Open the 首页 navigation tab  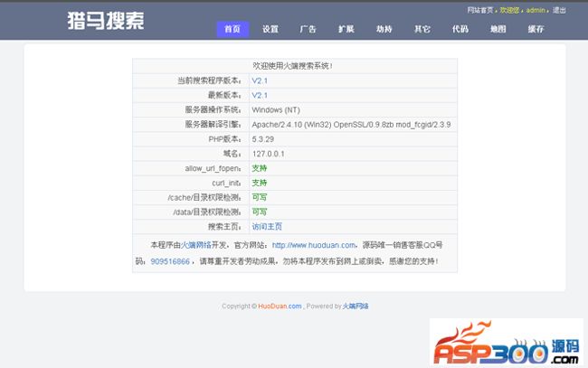(232, 29)
